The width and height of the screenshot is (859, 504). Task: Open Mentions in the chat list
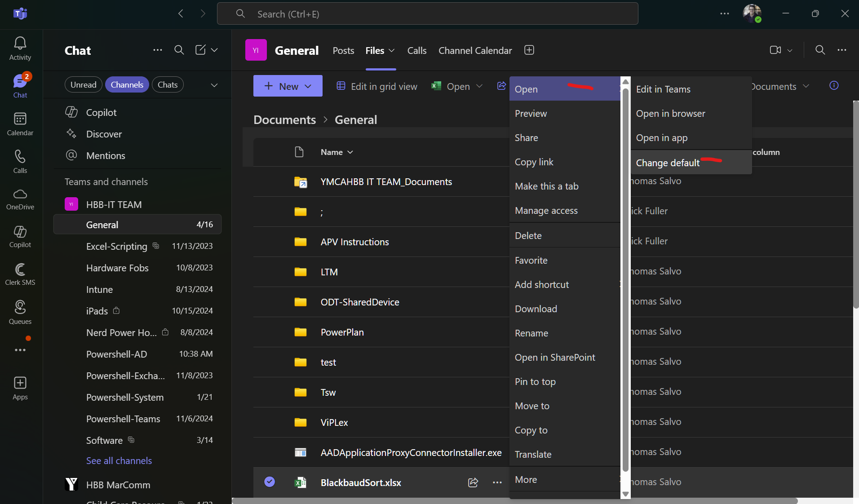(137, 155)
